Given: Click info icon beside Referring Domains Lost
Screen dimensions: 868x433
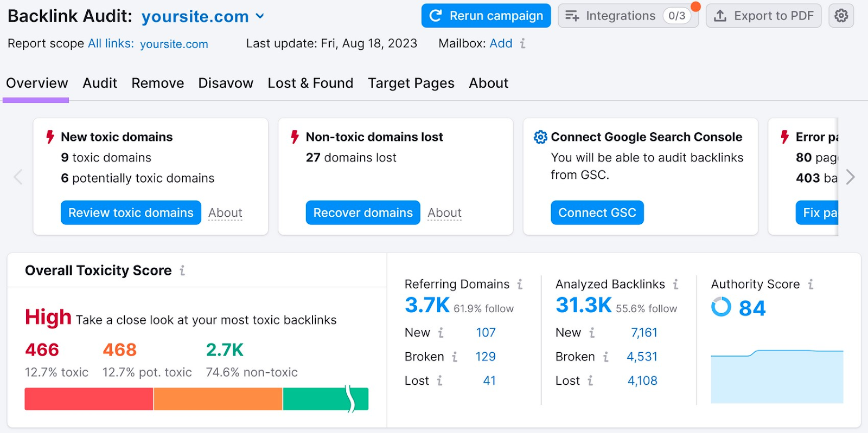Looking at the screenshot, I should [x=439, y=381].
